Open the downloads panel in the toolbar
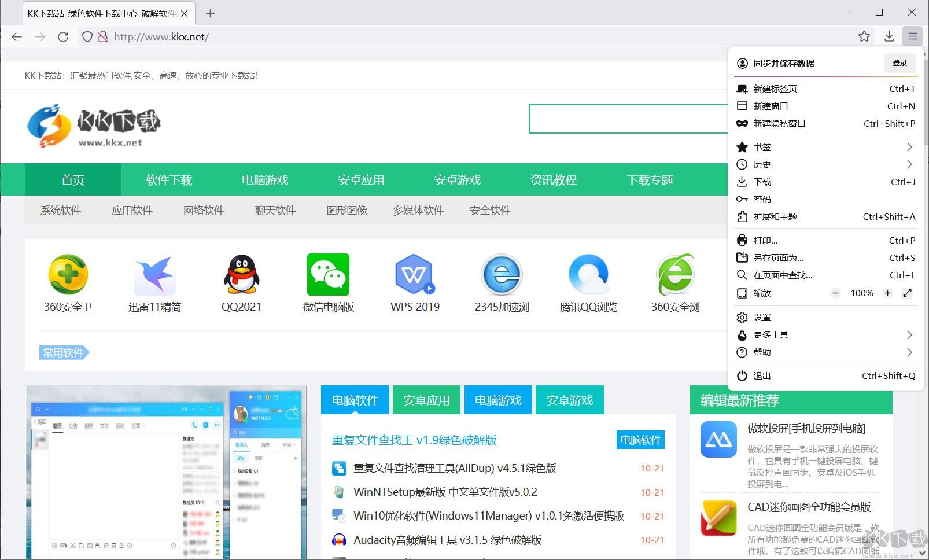Screen dimensions: 929x560 tap(889, 37)
